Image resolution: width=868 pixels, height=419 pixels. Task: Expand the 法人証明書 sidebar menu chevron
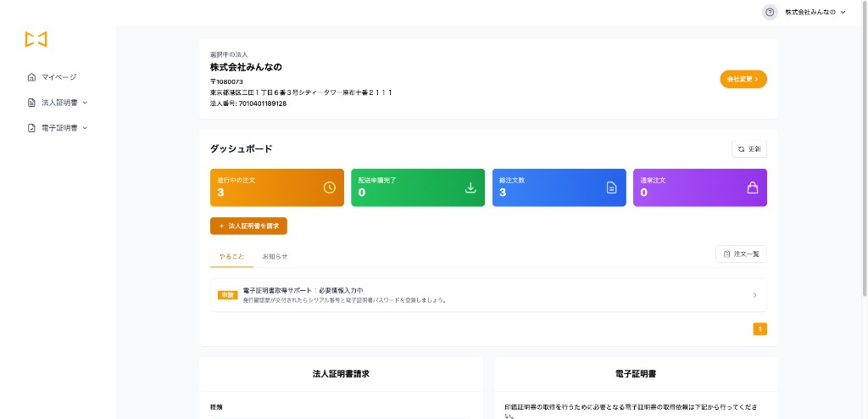(85, 103)
